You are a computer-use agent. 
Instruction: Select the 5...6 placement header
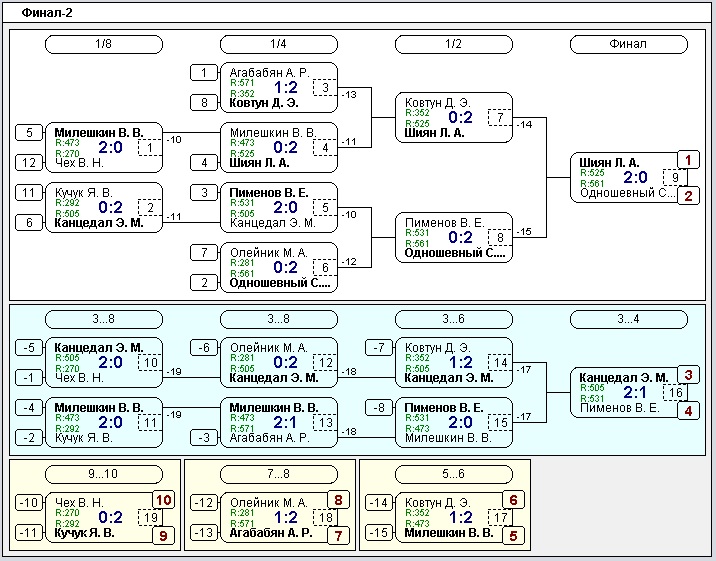tap(453, 474)
